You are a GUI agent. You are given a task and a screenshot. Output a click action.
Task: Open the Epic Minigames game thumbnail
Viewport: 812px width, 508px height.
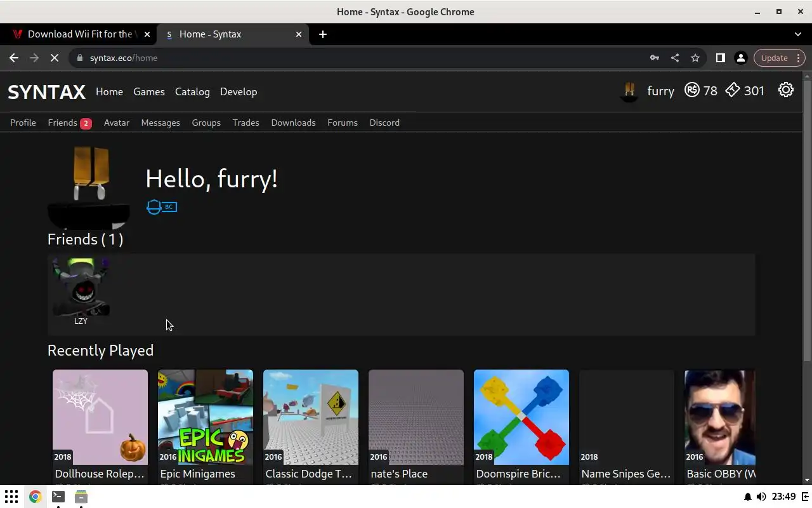pyautogui.click(x=206, y=417)
